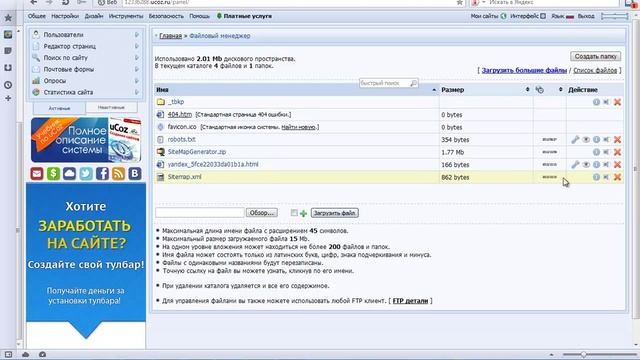This screenshot has width=640, height=360.
Task: Delete SiteMapGenerator.zip with red X
Action: pos(617,152)
